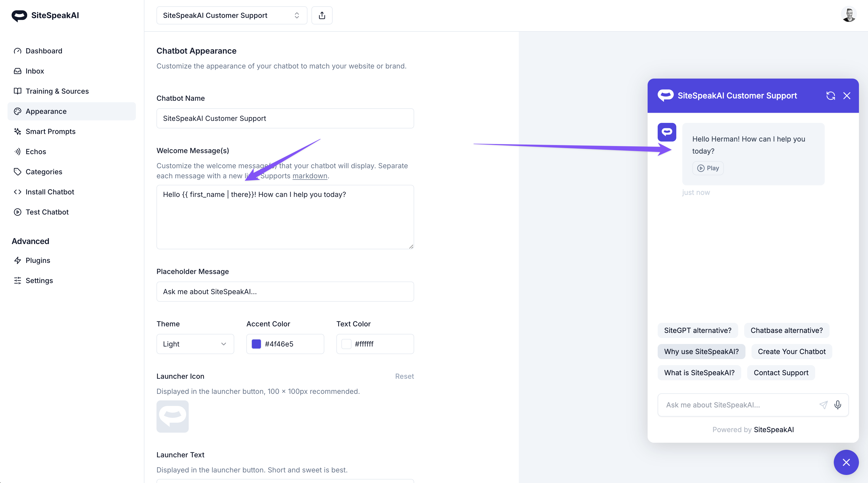Image resolution: width=868 pixels, height=483 pixels.
Task: Click the Smart Prompts sparkle icon
Action: 18,131
